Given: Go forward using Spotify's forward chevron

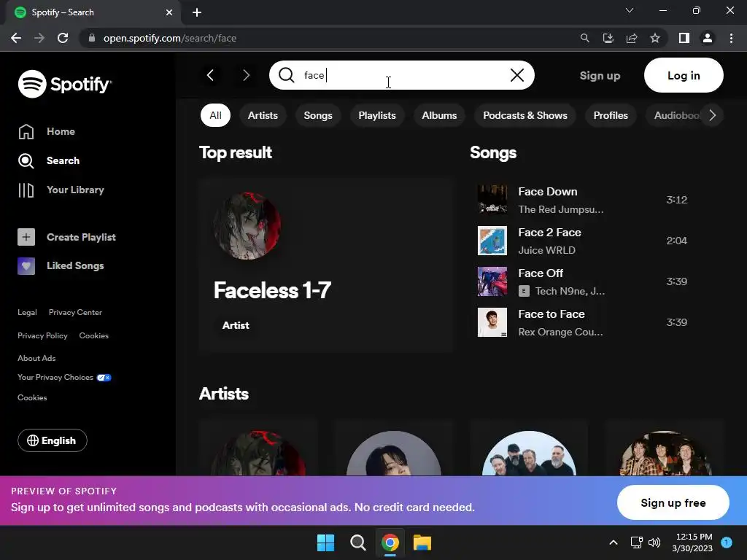Looking at the screenshot, I should click(x=246, y=75).
